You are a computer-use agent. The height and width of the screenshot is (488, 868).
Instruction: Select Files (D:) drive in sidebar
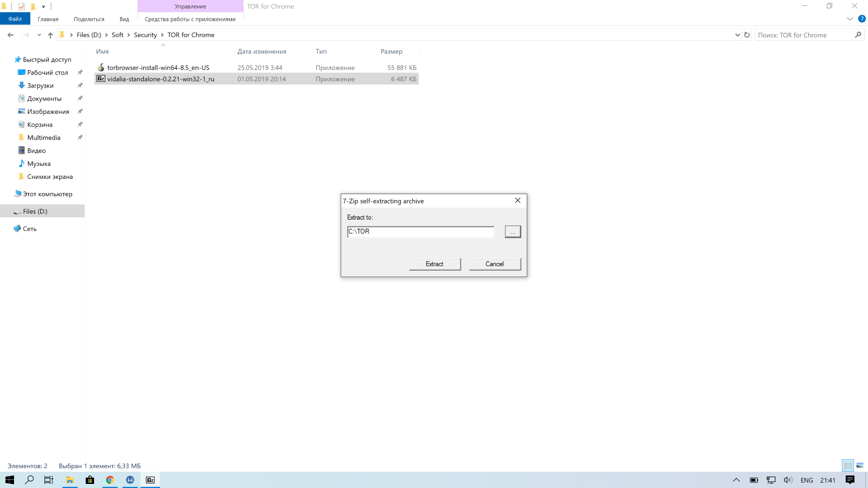click(42, 211)
